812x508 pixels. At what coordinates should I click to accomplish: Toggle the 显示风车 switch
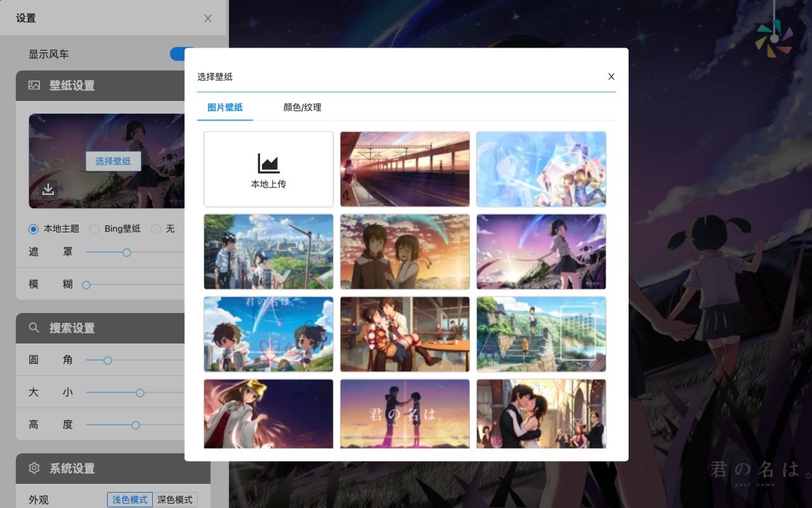pos(182,54)
